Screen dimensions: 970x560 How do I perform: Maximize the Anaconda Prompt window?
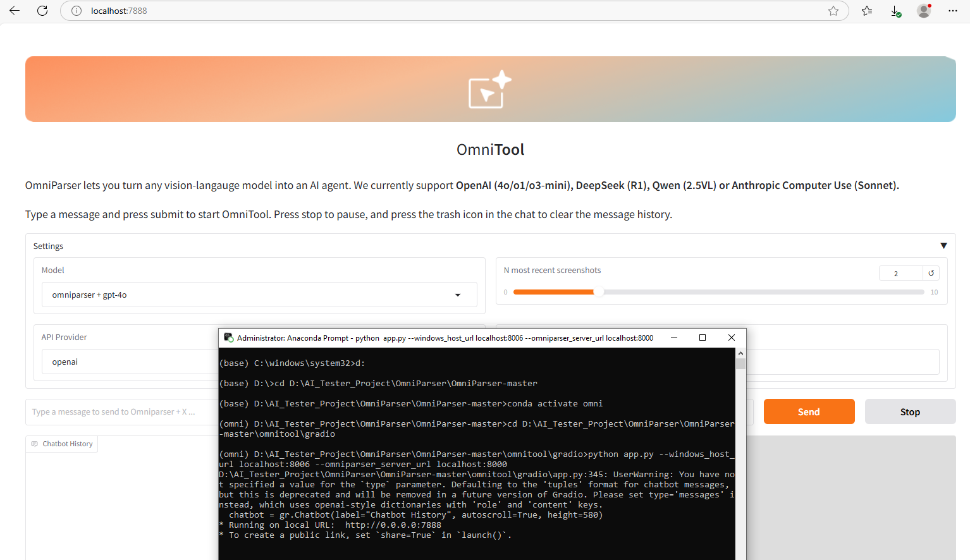[703, 338]
